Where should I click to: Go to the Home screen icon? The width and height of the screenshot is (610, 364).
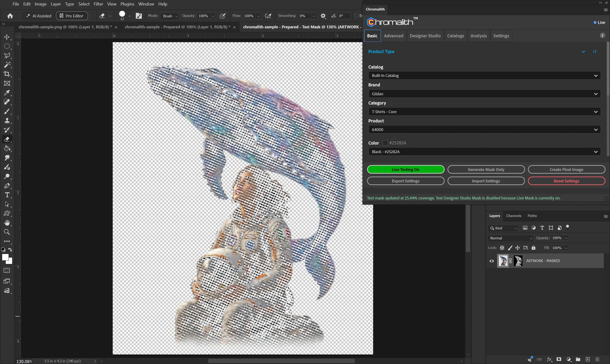[x=10, y=16]
